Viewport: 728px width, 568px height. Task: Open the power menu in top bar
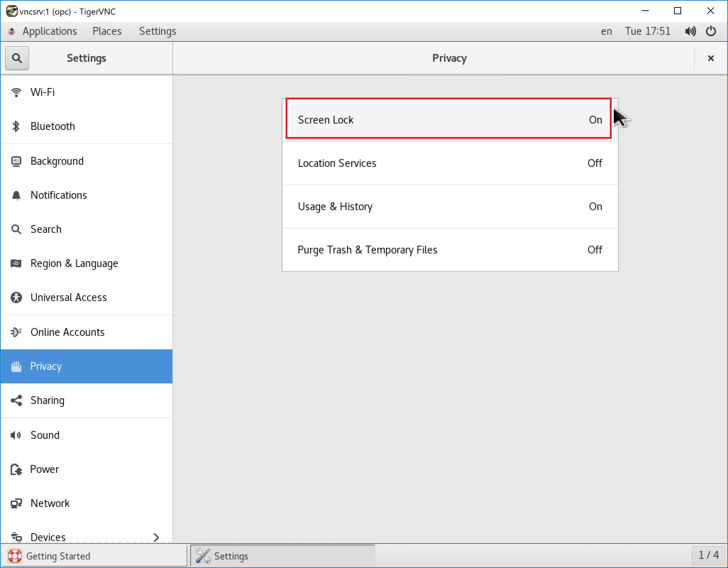pyautogui.click(x=711, y=31)
